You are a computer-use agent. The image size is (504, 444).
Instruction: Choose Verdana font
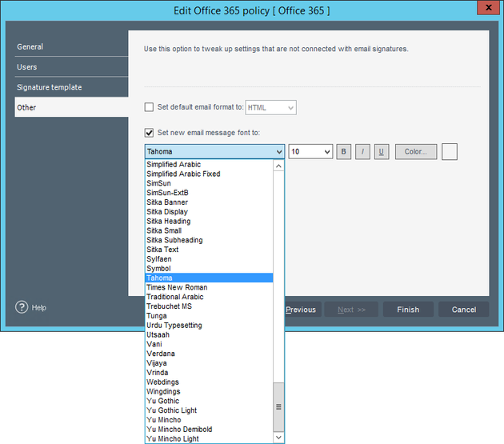[209, 354]
